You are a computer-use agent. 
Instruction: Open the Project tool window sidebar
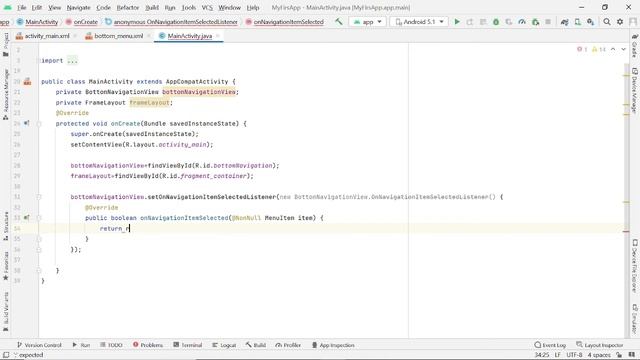pos(6,44)
